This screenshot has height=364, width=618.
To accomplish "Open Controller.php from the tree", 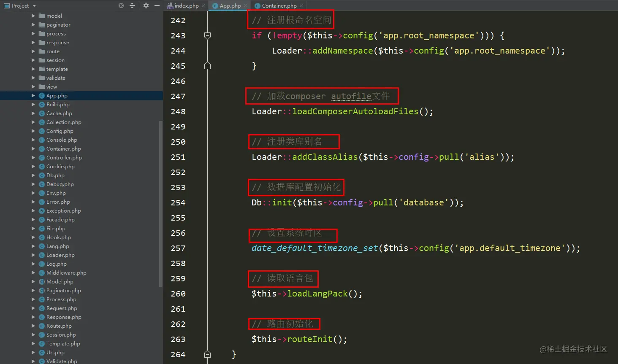I will point(64,158).
